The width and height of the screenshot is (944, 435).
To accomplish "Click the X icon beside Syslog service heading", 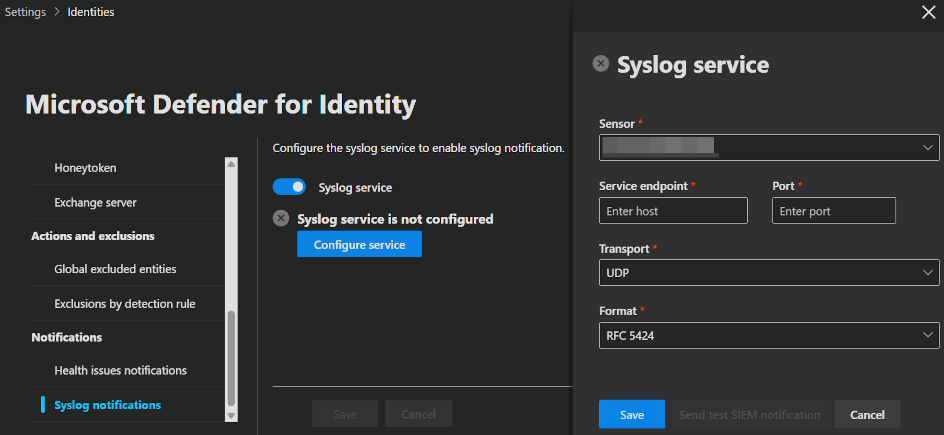I will [600, 64].
